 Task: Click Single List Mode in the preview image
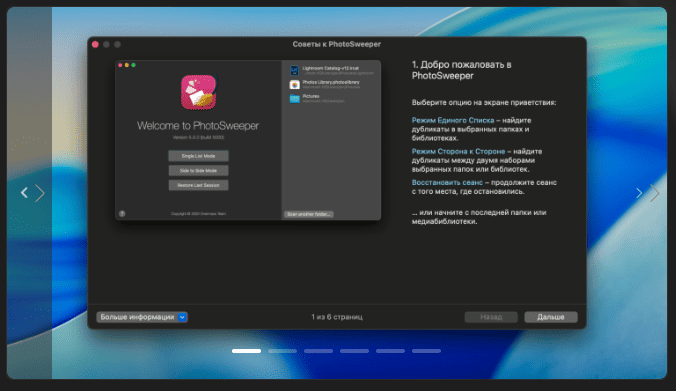(198, 156)
